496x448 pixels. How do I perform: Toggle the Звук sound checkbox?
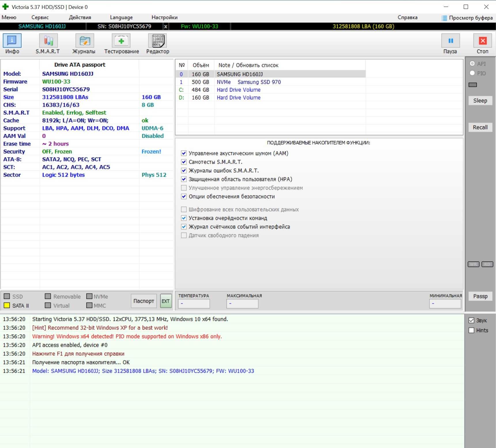tap(472, 320)
